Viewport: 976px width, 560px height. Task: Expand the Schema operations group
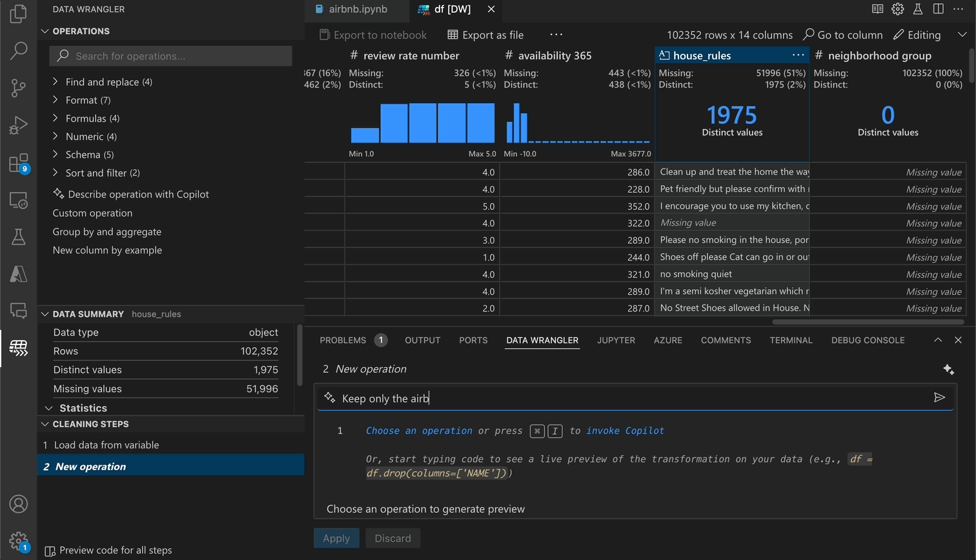pyautogui.click(x=83, y=154)
